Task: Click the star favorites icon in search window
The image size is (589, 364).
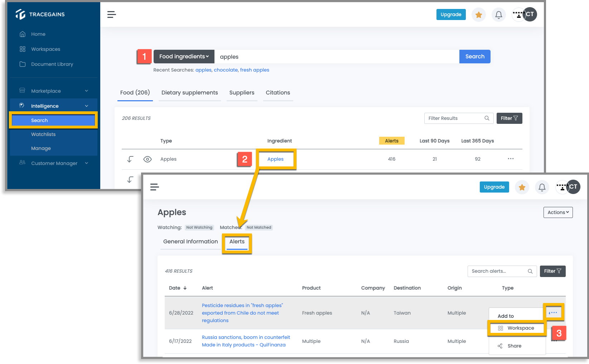Action: point(479,15)
